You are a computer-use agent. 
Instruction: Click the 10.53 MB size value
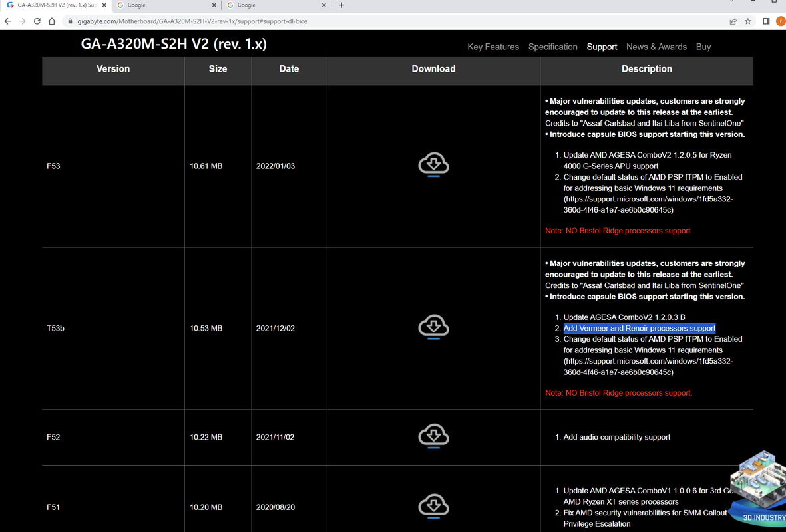[206, 328]
